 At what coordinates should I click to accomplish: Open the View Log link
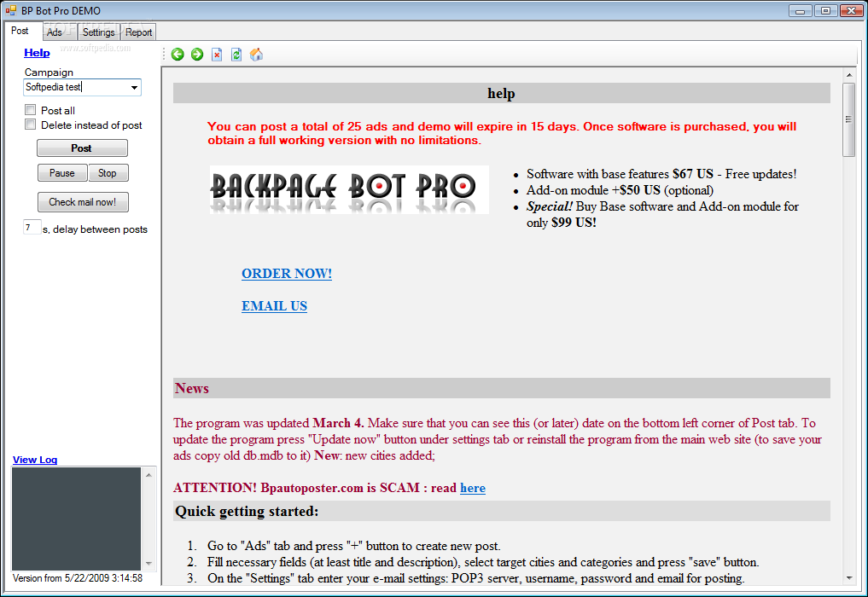pyautogui.click(x=35, y=460)
